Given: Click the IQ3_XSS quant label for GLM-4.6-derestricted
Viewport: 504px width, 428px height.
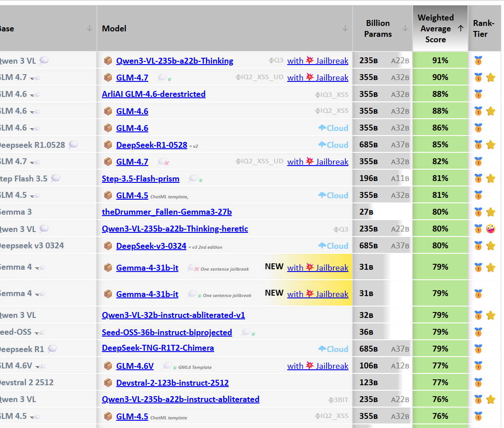Looking at the screenshot, I should click(x=332, y=95).
